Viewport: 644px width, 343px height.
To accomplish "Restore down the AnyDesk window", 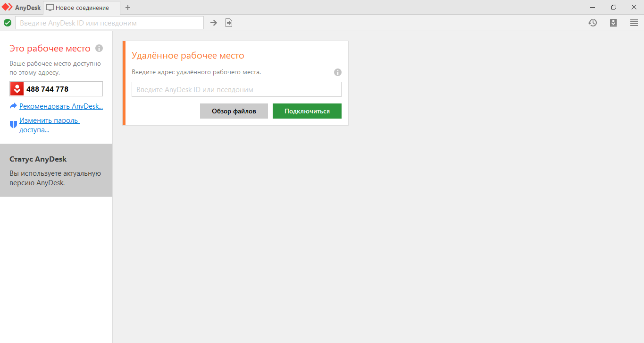I will point(613,7).
